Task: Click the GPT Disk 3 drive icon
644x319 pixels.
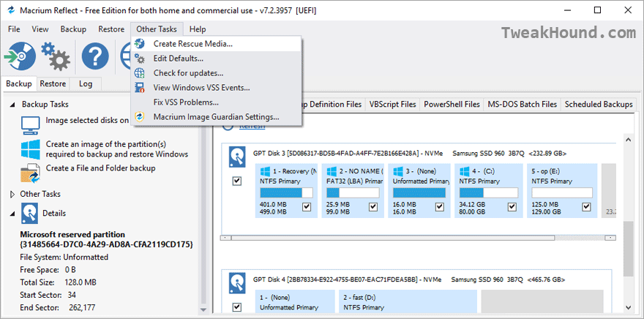Action: click(237, 157)
